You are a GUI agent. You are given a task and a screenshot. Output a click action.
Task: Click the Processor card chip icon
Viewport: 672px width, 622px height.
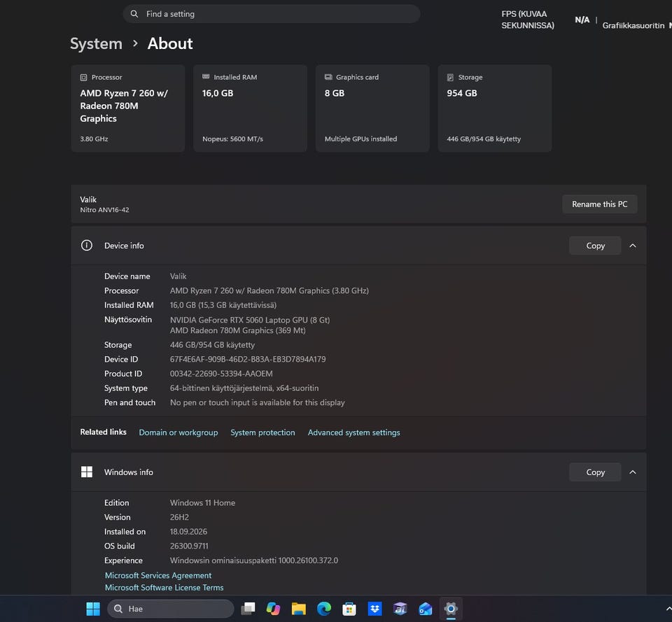(x=83, y=78)
